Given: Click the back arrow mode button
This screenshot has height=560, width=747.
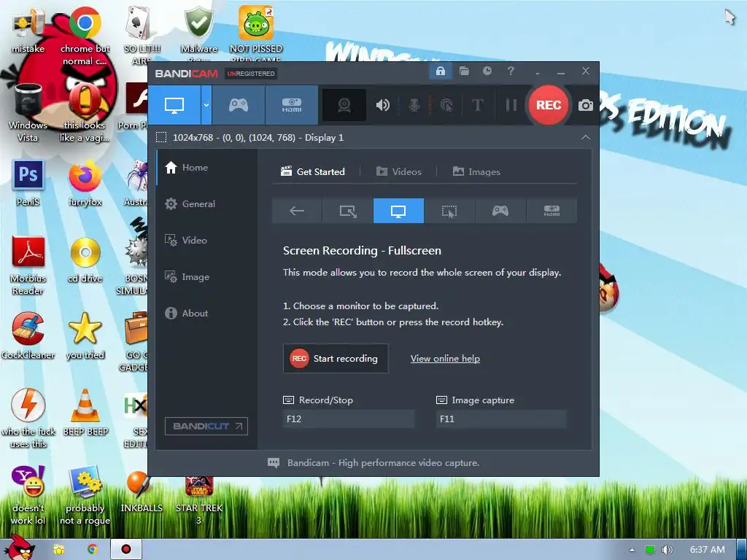Looking at the screenshot, I should point(297,211).
